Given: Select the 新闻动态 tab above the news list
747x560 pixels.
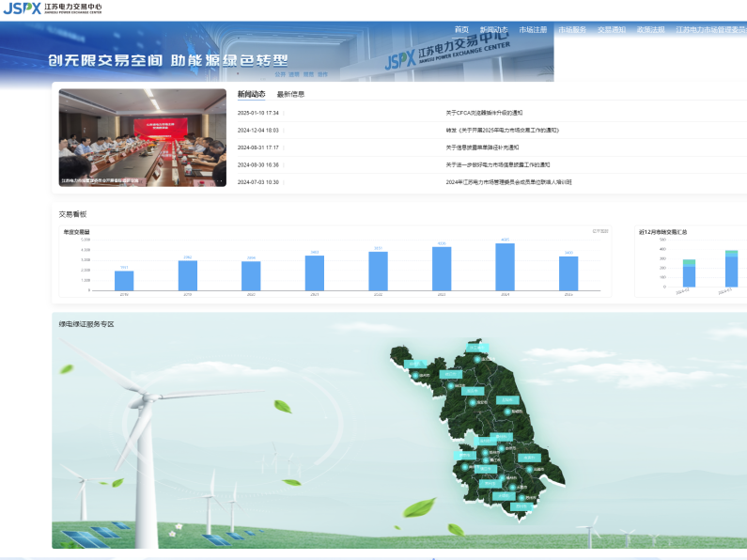Looking at the screenshot, I should point(251,94).
